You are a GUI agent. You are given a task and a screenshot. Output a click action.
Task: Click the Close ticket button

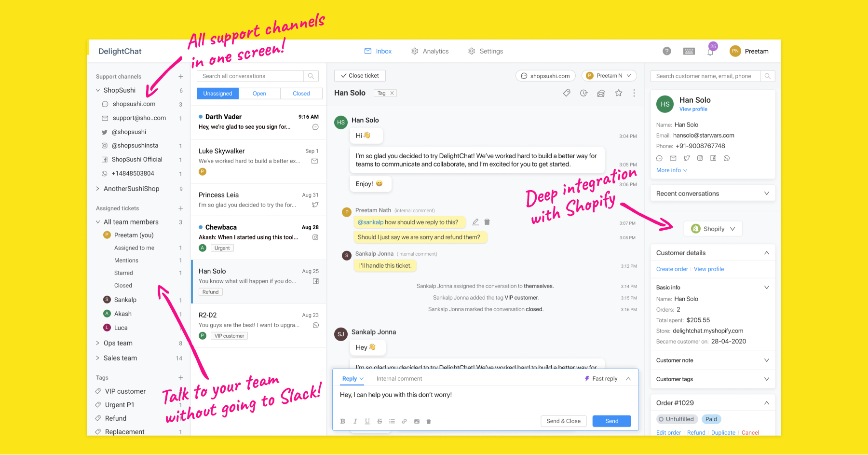tap(360, 75)
